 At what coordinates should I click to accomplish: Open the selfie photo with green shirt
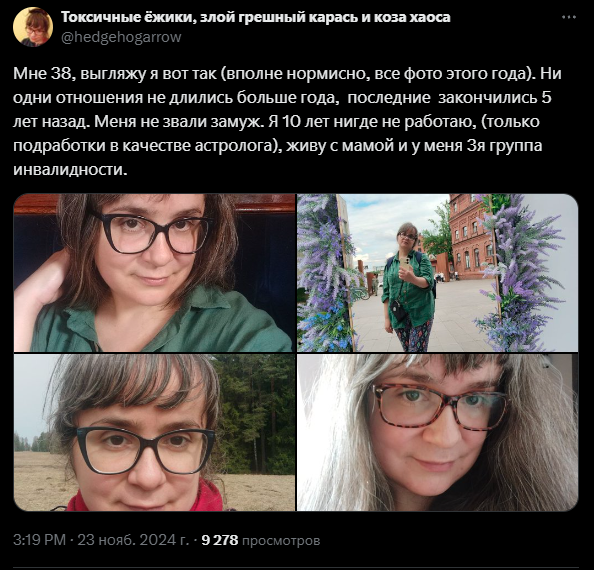click(x=155, y=273)
